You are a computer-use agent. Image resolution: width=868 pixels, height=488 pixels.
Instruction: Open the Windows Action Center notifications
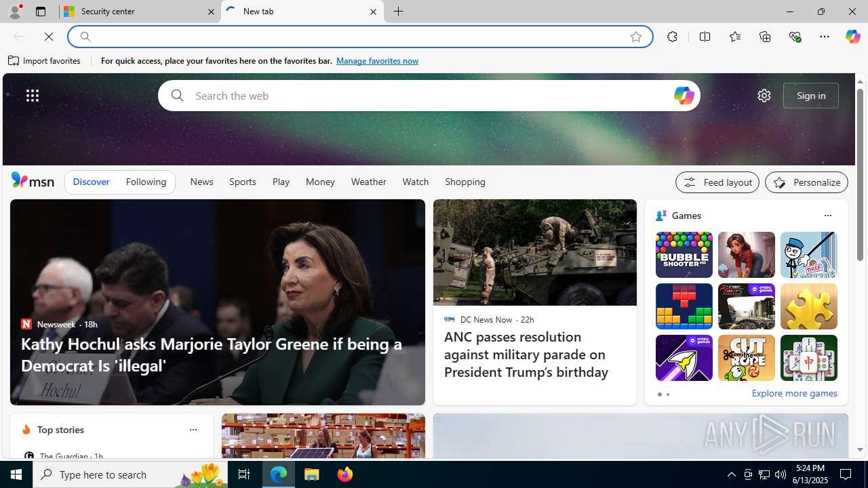pos(846,474)
